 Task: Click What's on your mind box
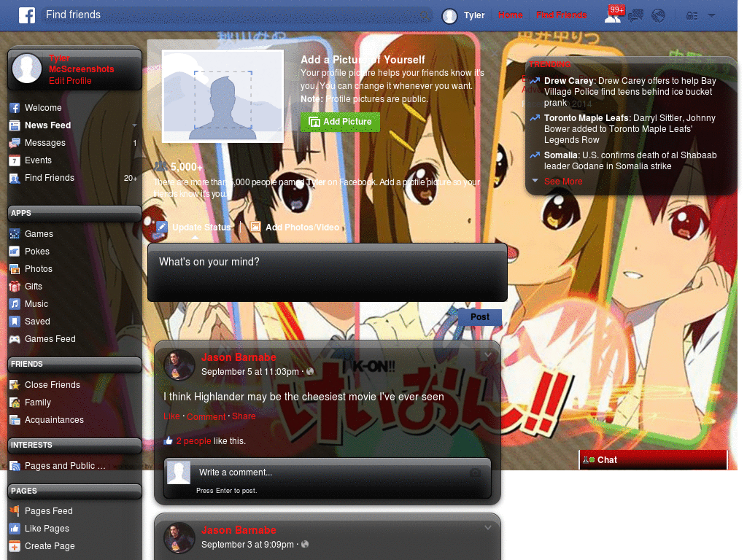[328, 273]
